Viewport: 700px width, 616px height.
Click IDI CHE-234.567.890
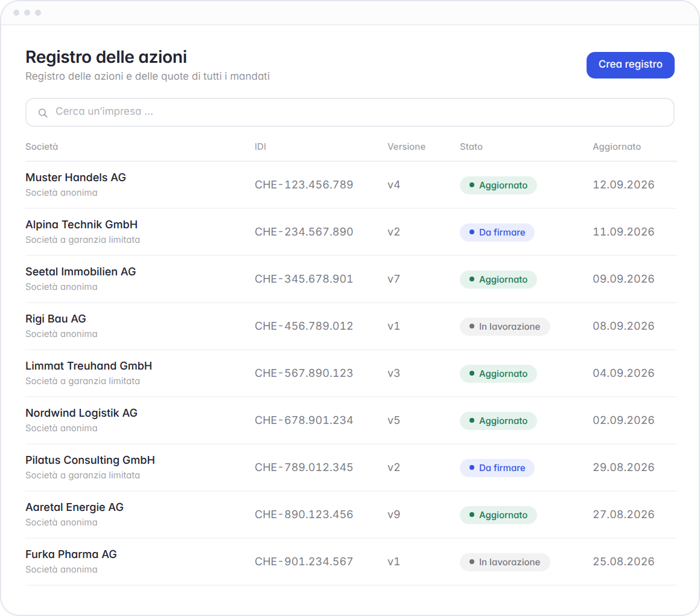click(304, 232)
